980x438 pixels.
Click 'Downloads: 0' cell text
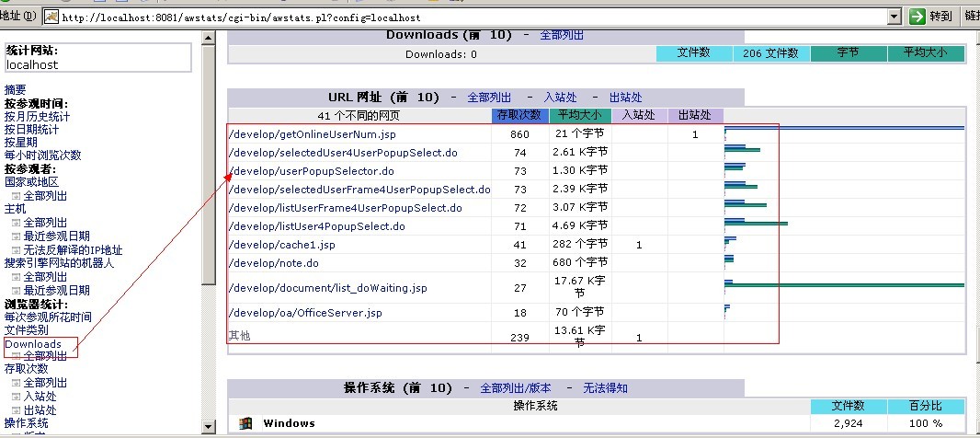[441, 54]
